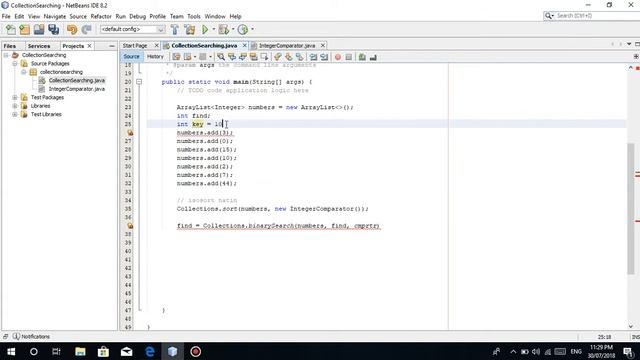Click the Next Bookmark icon
Screen dimensions: 640x360
coord(289,57)
